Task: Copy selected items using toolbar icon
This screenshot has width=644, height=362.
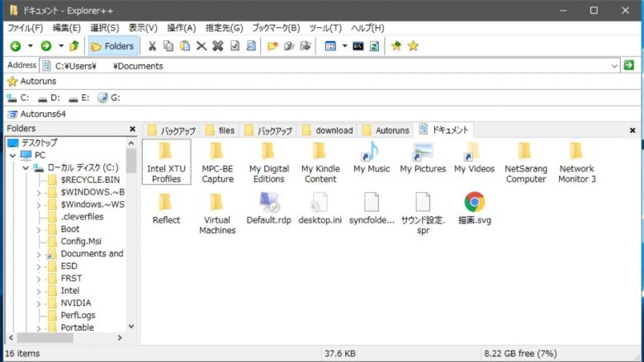Action: point(168,46)
